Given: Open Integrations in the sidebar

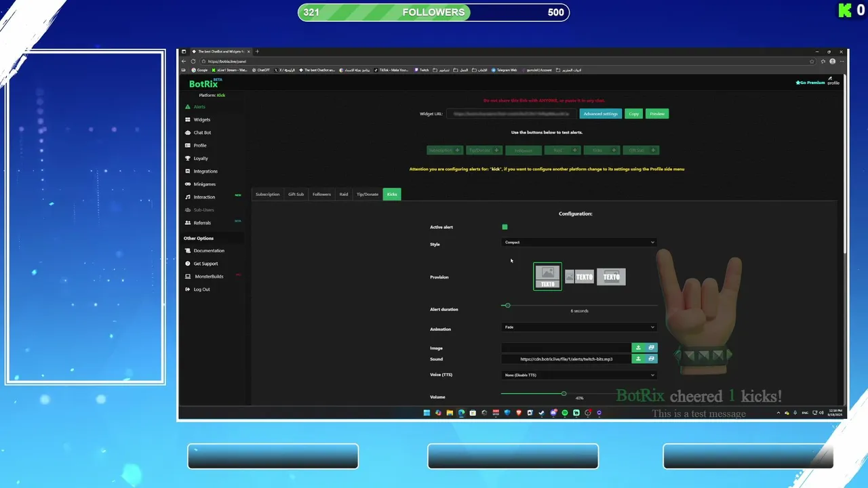Looking at the screenshot, I should (x=201, y=171).
